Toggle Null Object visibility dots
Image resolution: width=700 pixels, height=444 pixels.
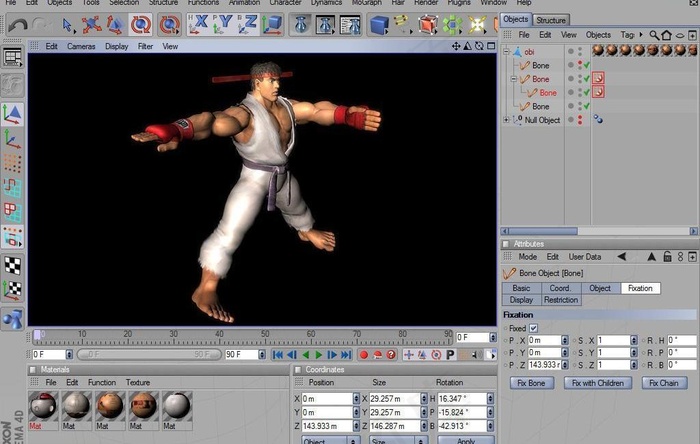[580, 120]
